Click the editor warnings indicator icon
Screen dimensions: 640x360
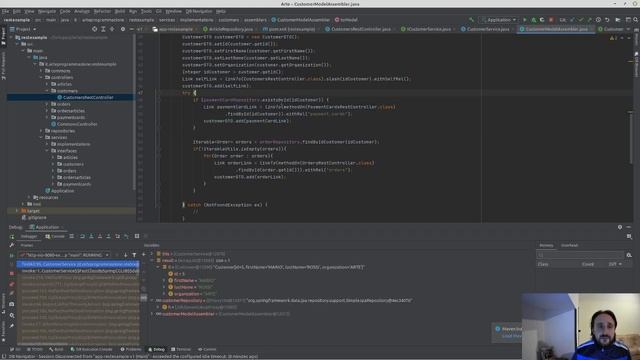(613, 38)
